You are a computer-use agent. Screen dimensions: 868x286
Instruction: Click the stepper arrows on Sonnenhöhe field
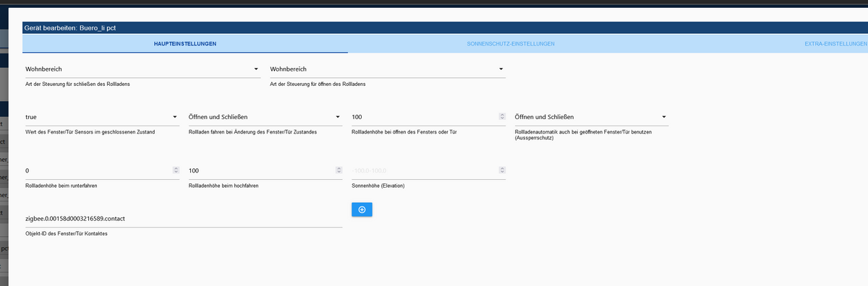point(502,170)
